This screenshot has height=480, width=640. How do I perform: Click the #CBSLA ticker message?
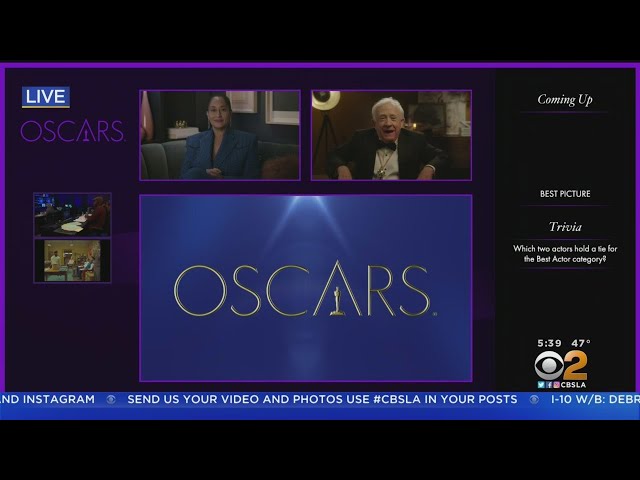pos(322,399)
